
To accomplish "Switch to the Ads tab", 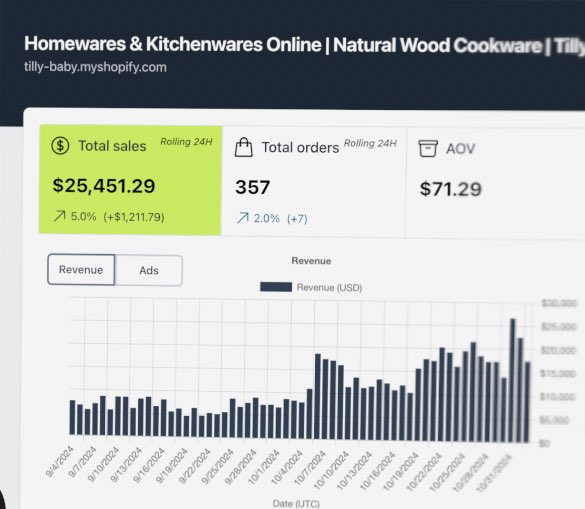I will 149,270.
